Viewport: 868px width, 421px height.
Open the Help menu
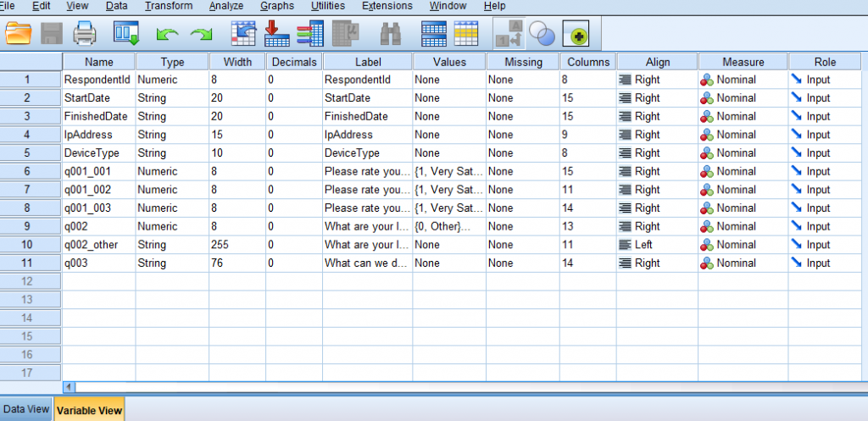494,6
